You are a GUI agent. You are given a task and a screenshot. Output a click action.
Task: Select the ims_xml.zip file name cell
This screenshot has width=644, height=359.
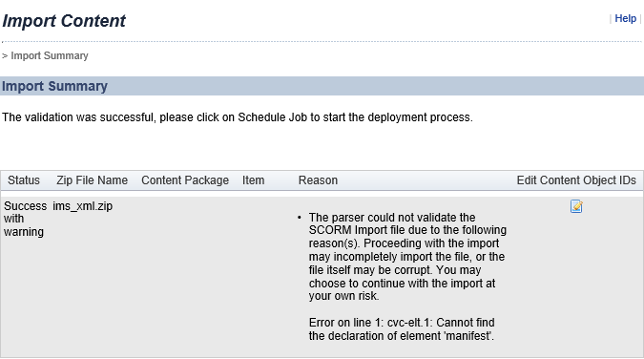(83, 205)
